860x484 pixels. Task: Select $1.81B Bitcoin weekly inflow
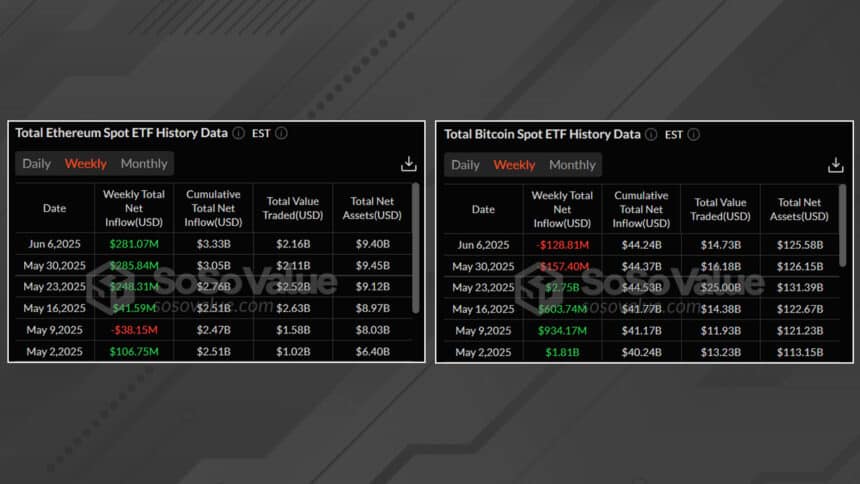pos(562,352)
